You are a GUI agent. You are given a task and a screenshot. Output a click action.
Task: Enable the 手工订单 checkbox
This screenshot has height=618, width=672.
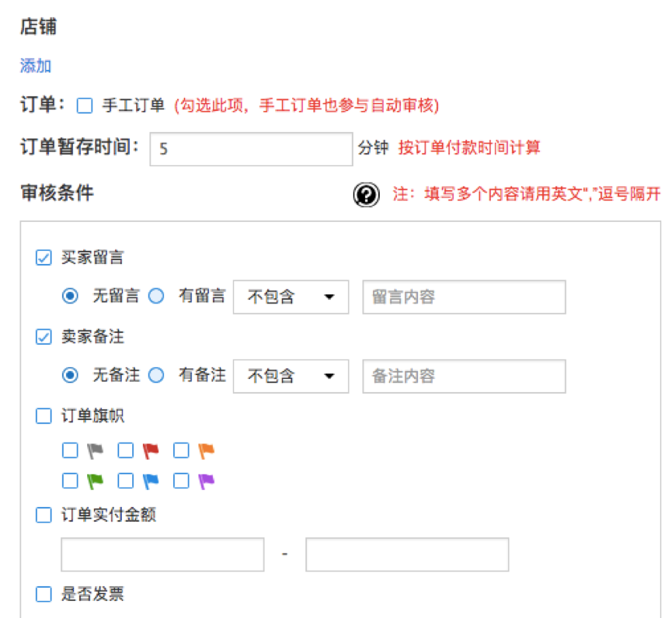click(85, 106)
